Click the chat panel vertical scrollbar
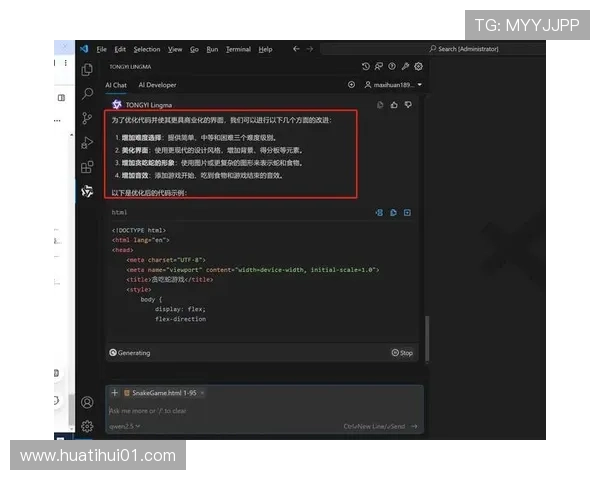Viewport: 600px width, 480px height. pyautogui.click(x=427, y=330)
